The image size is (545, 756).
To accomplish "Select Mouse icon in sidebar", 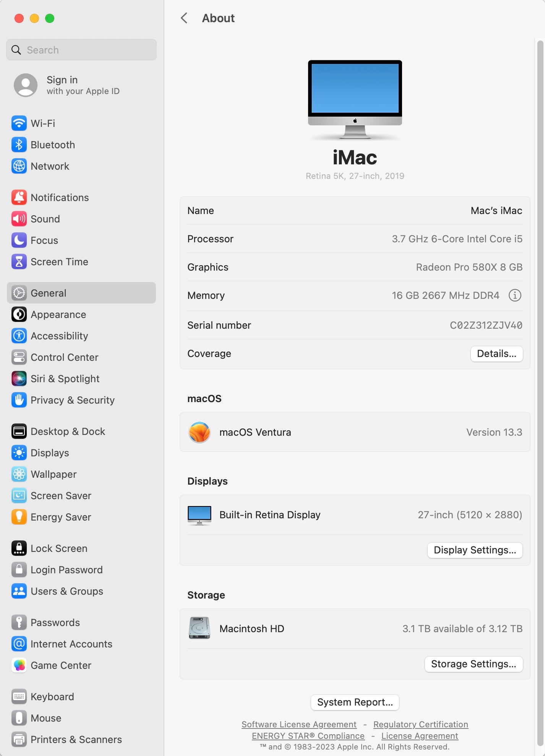I will click(x=19, y=718).
